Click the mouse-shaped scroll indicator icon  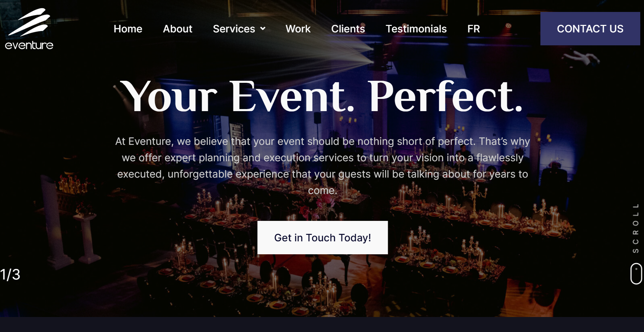click(x=636, y=273)
